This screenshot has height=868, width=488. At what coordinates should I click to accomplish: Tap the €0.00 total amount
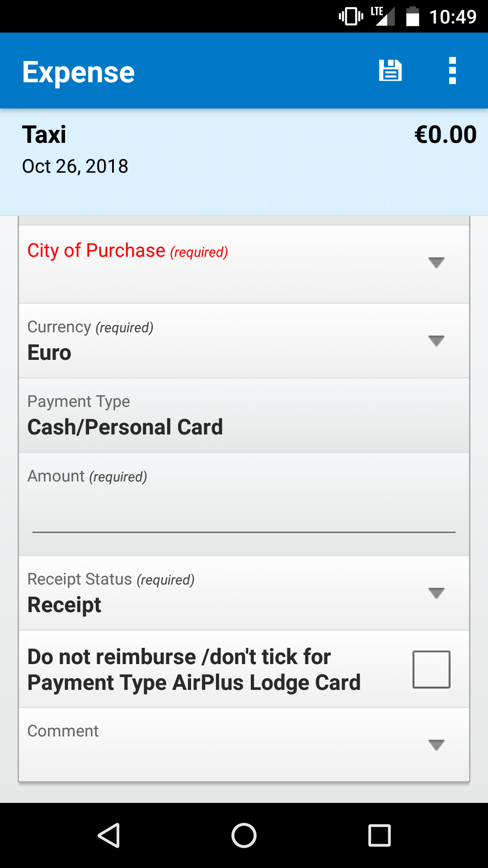point(445,135)
